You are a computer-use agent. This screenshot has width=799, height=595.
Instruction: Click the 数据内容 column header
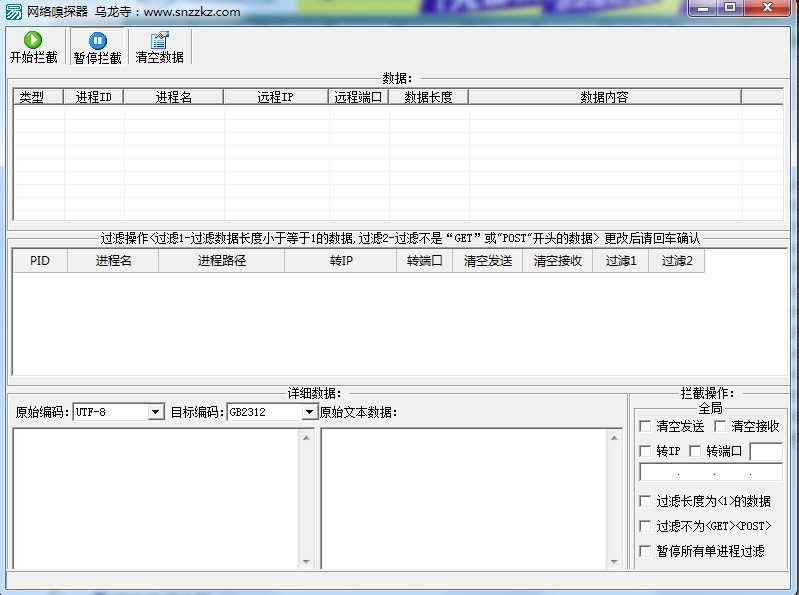click(x=605, y=97)
